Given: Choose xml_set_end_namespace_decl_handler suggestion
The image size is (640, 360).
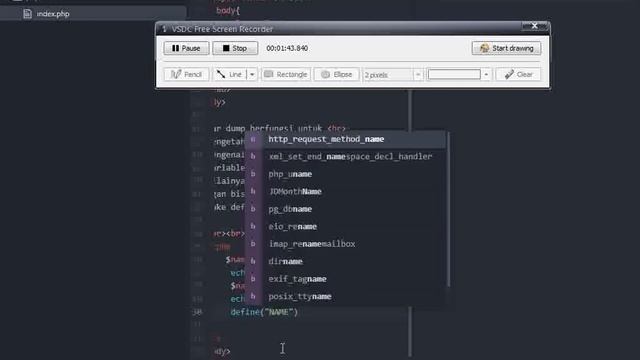Looking at the screenshot, I should point(345,156).
